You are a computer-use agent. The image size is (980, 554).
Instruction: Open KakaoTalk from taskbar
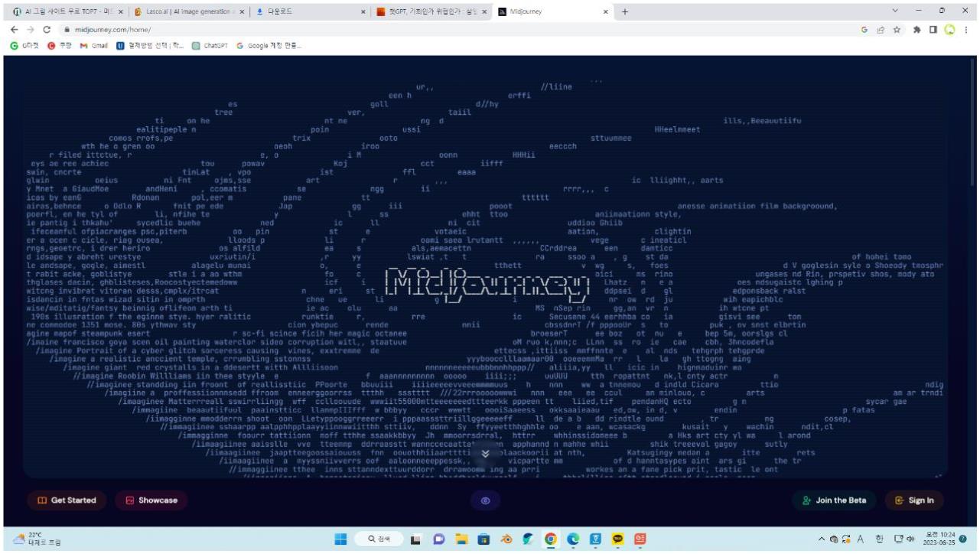point(618,539)
